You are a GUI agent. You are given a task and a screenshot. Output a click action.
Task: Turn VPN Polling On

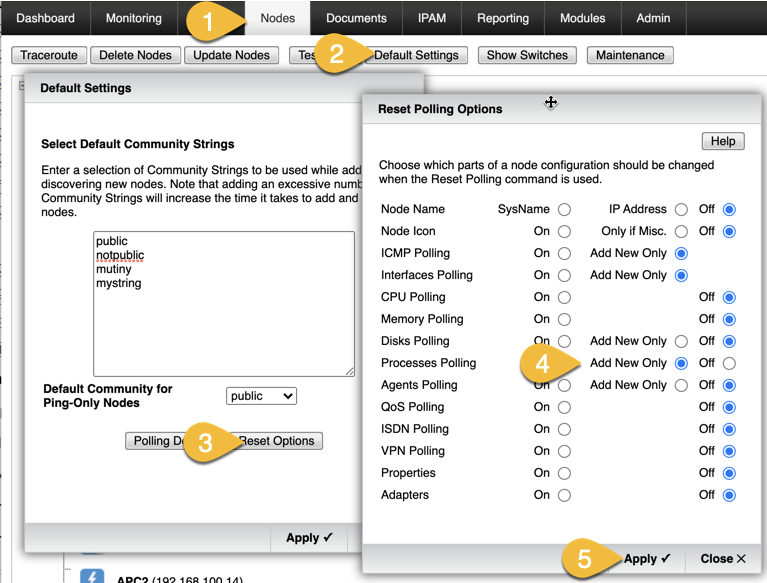pos(564,451)
